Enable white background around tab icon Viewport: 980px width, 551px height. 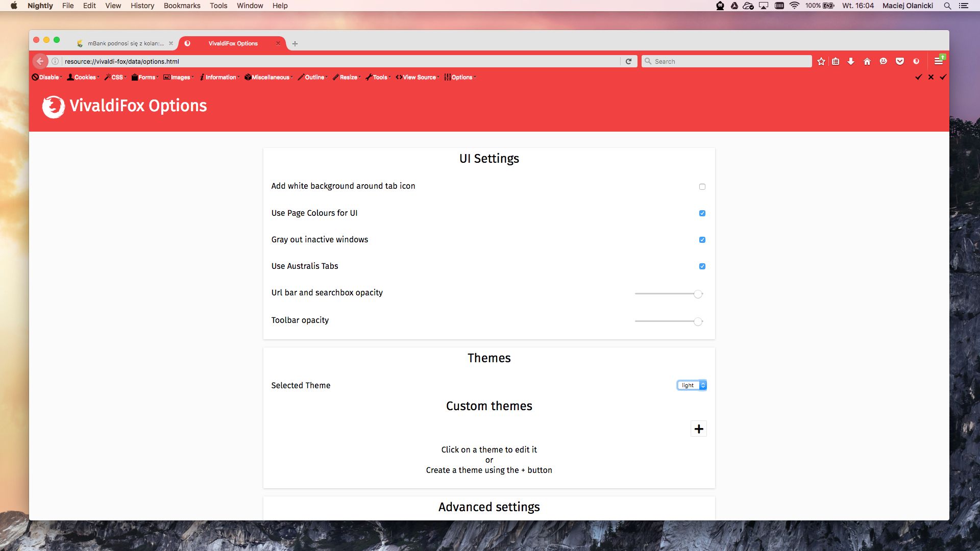[x=702, y=187]
